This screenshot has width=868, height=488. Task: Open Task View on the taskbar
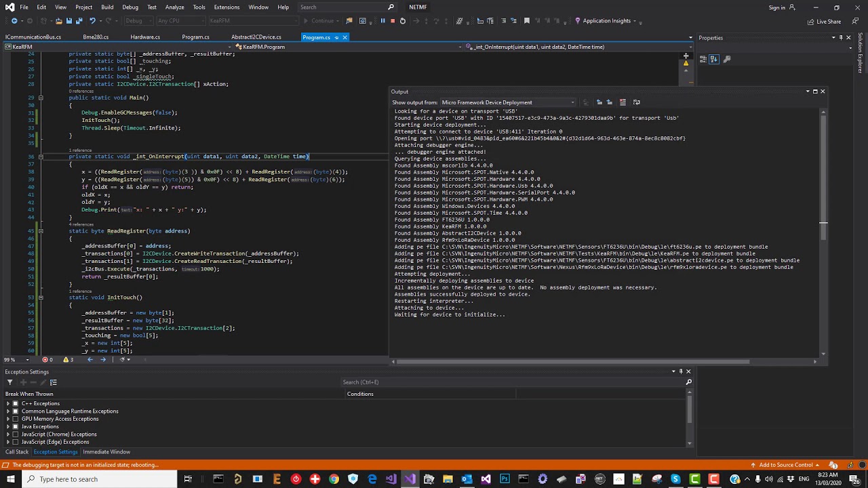click(188, 479)
